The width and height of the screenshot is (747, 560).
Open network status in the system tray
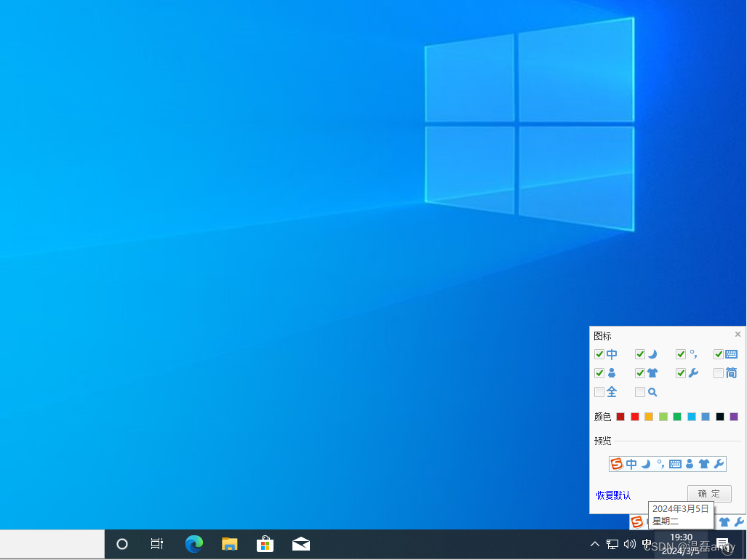coord(612,544)
